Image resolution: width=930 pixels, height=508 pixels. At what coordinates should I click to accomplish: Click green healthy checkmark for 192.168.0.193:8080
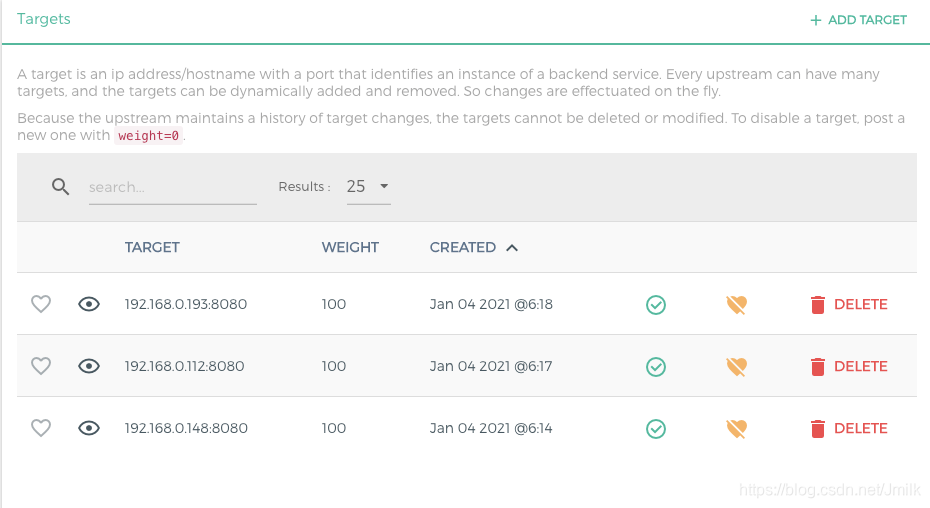pos(655,305)
